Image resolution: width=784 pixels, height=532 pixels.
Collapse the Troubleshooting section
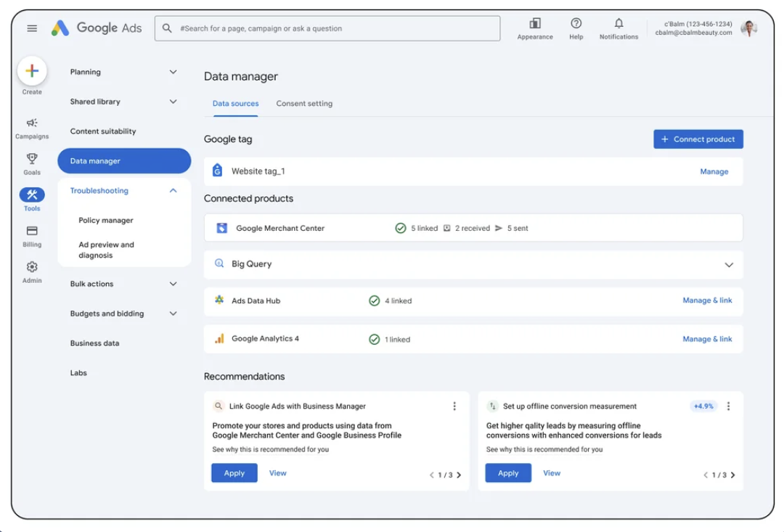click(173, 190)
